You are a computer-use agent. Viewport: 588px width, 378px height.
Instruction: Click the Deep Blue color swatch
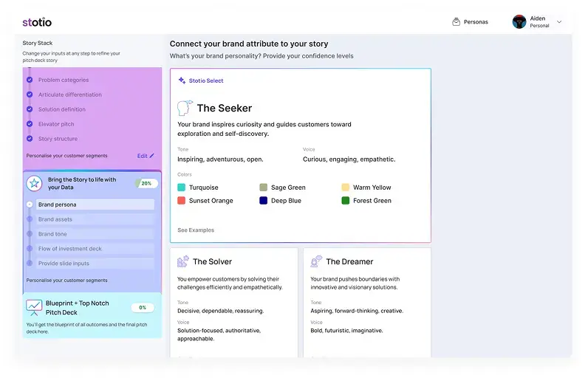click(263, 200)
